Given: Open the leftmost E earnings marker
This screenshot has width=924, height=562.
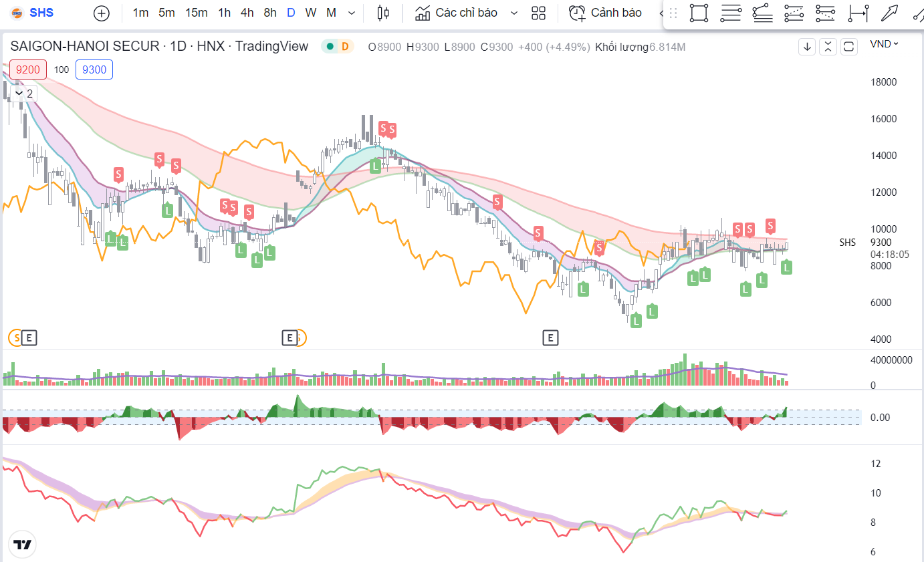Looking at the screenshot, I should tap(29, 338).
